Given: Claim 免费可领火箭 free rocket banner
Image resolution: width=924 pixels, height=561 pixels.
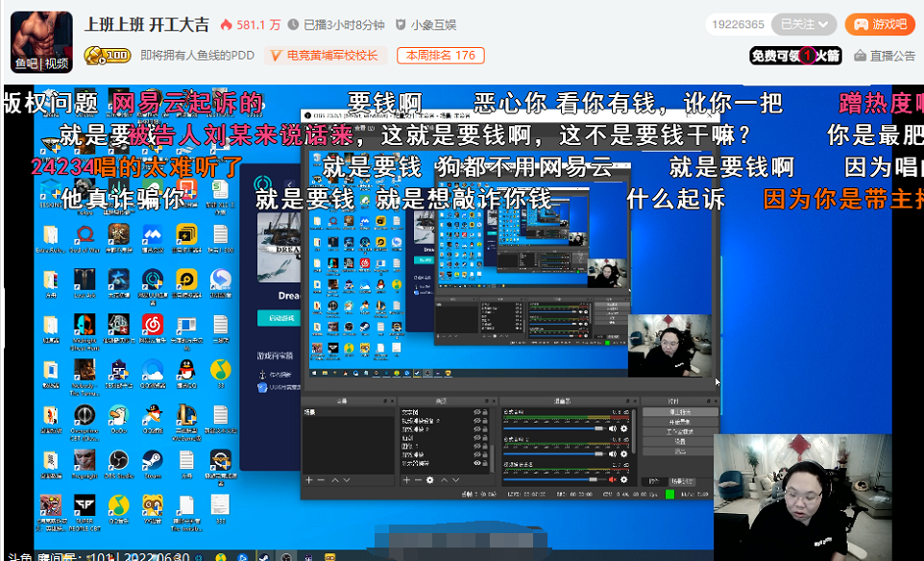Looking at the screenshot, I should [795, 56].
